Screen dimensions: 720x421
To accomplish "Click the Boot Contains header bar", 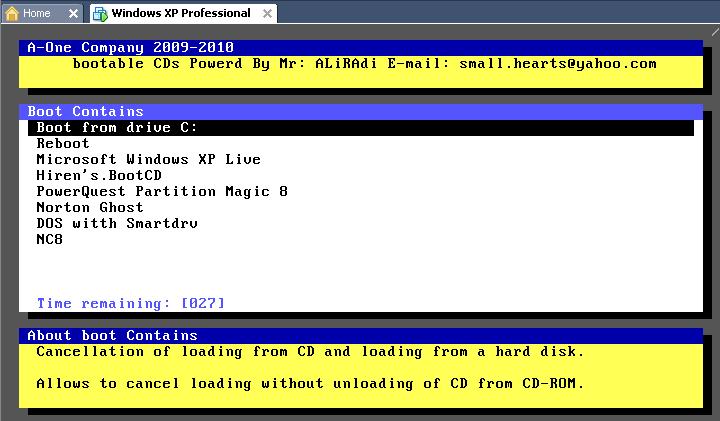I will pos(360,112).
